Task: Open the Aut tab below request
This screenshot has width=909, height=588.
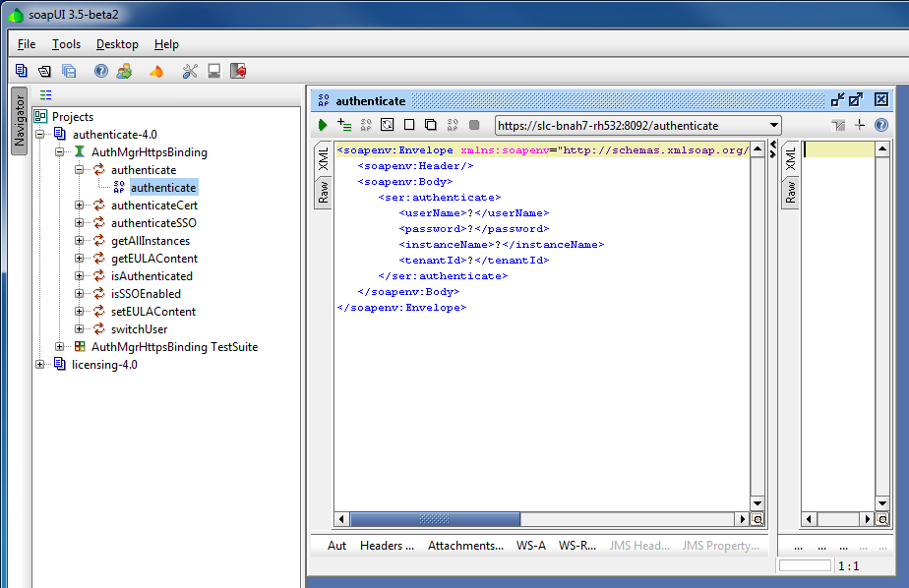Action: [x=336, y=546]
